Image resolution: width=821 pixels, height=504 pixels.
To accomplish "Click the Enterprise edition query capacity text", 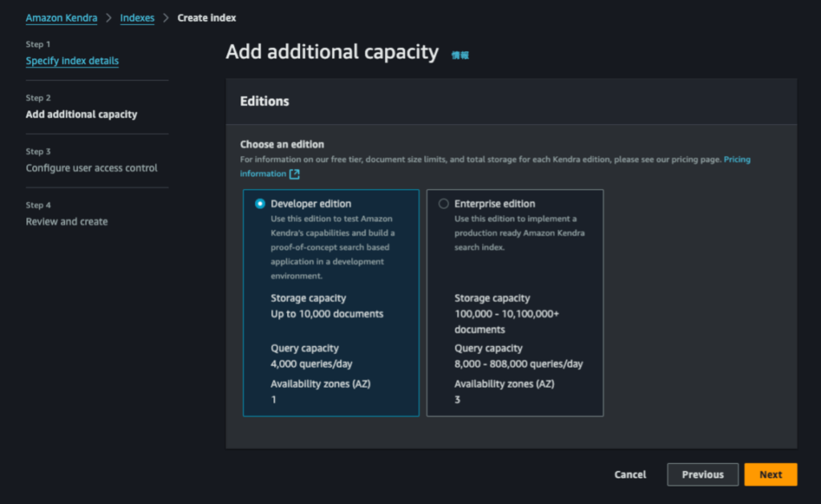I will pos(518,364).
